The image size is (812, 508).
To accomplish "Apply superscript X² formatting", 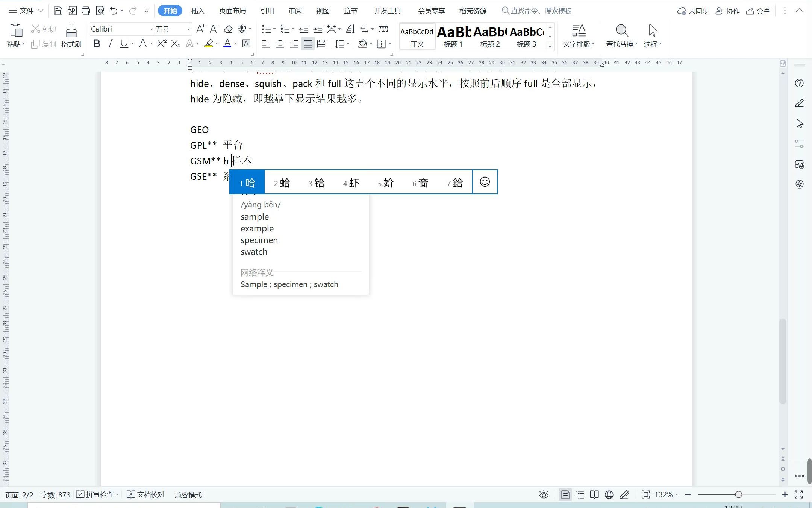I will click(162, 44).
